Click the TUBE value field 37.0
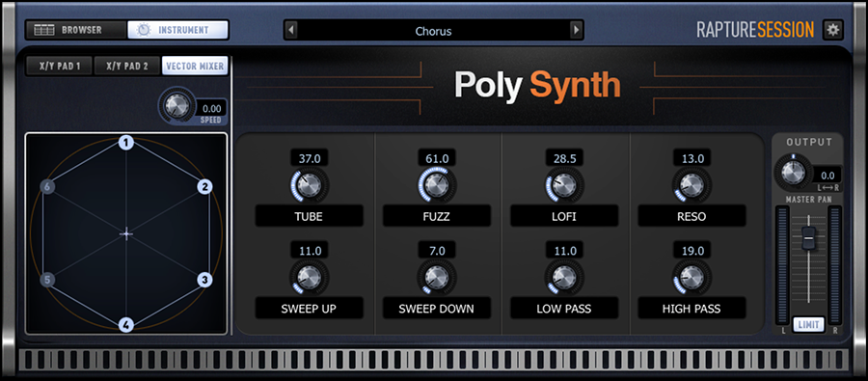This screenshot has width=868, height=381. point(310,159)
